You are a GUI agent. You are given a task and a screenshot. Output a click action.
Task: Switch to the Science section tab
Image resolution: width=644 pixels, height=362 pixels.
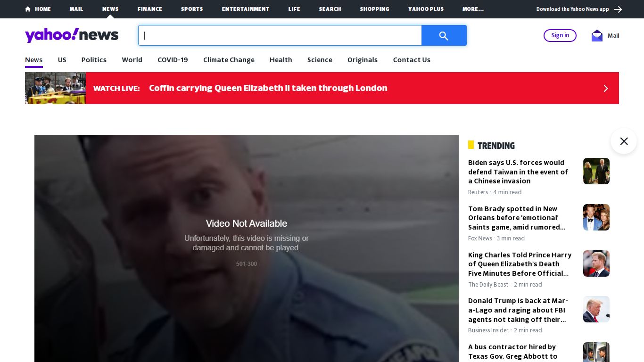[x=320, y=60]
